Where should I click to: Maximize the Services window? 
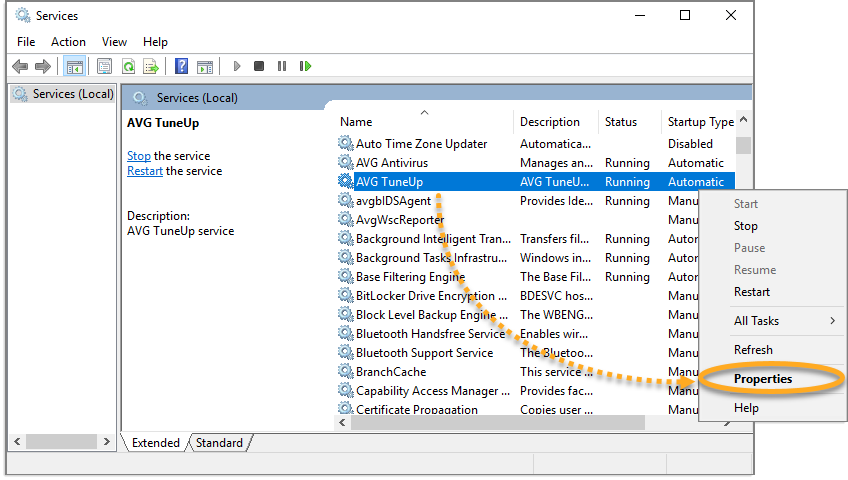coord(685,15)
